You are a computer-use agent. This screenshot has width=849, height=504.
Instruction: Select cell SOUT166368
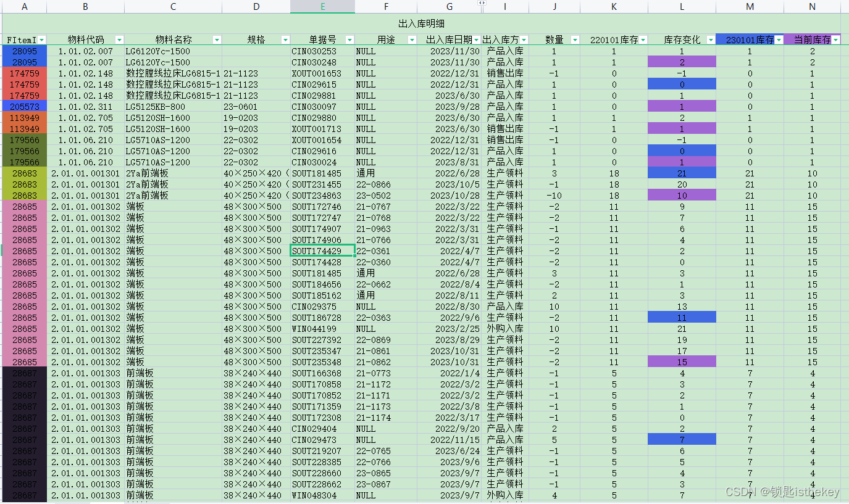coord(322,373)
